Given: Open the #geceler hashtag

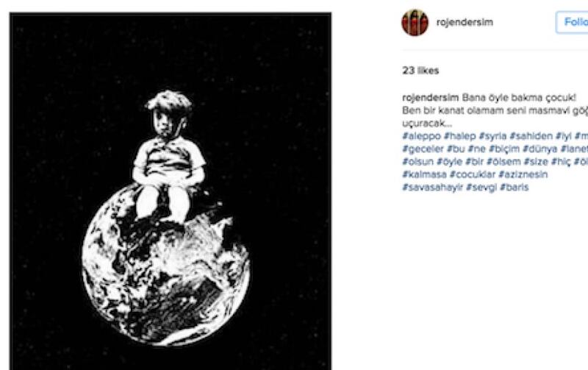Looking at the screenshot, I should [423, 149].
